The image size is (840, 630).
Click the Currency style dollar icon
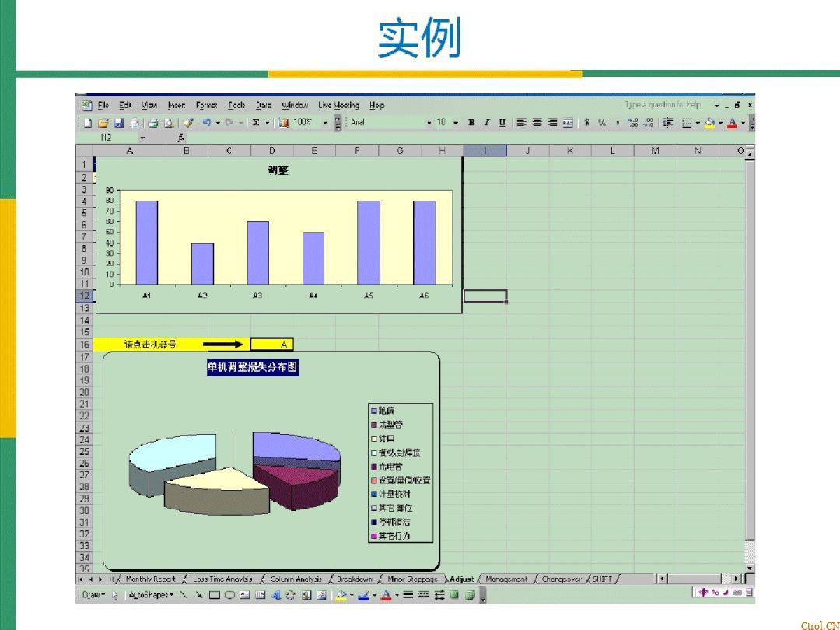coord(586,123)
